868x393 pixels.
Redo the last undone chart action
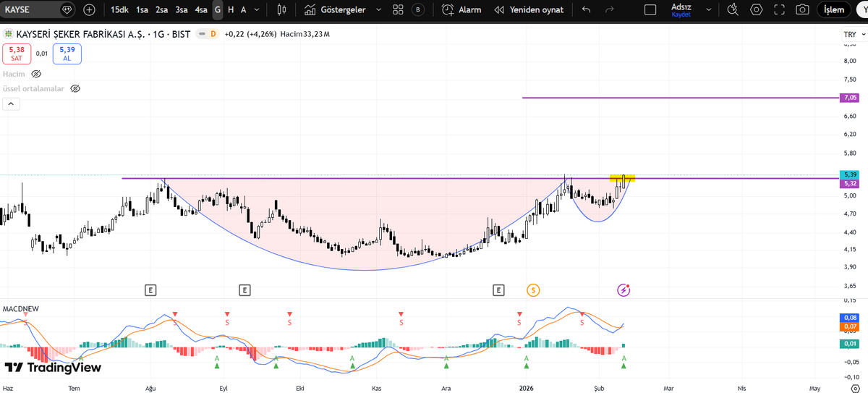pyautogui.click(x=610, y=10)
